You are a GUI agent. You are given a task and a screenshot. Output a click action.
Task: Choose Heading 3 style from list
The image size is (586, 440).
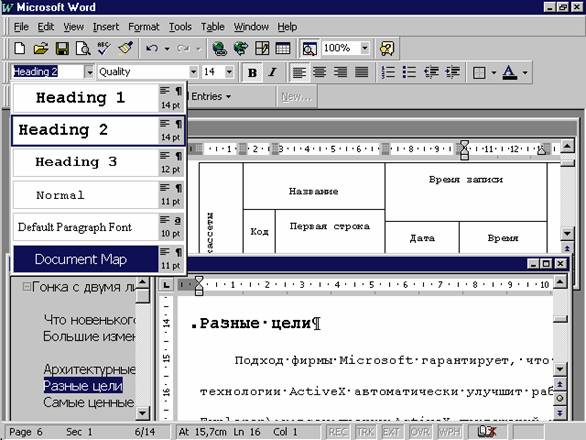pos(99,162)
